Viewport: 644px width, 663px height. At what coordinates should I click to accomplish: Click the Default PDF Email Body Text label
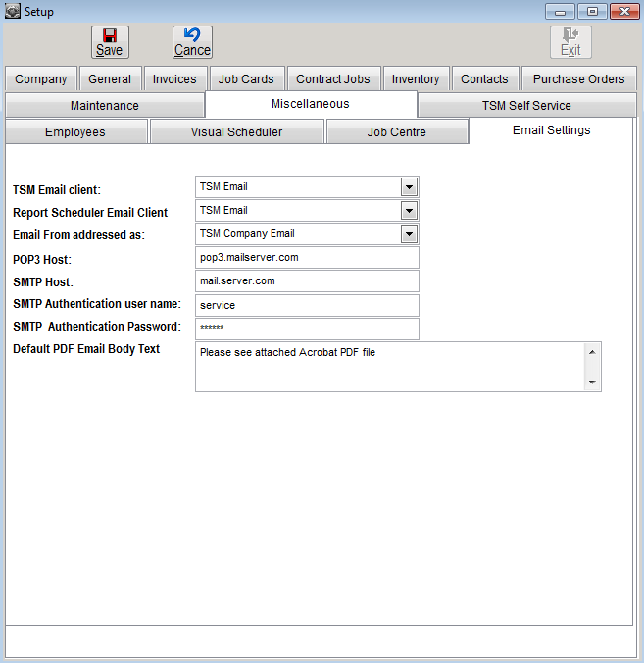[86, 349]
